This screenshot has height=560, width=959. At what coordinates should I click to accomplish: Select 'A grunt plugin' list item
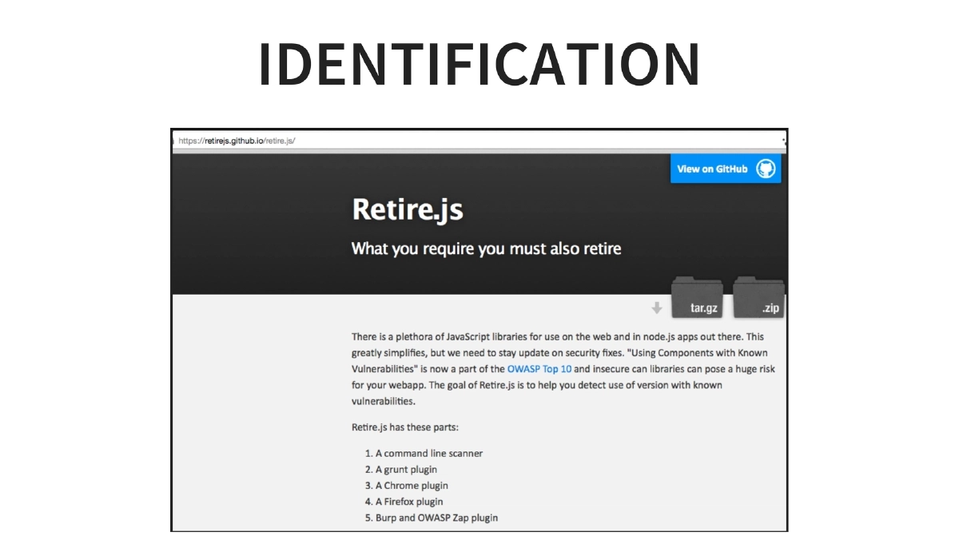tap(406, 470)
